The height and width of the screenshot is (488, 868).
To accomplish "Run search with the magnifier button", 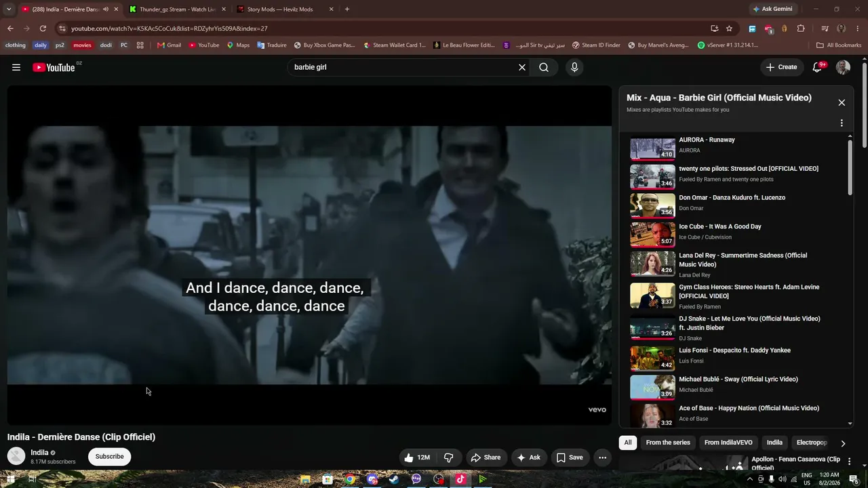I will point(544,67).
